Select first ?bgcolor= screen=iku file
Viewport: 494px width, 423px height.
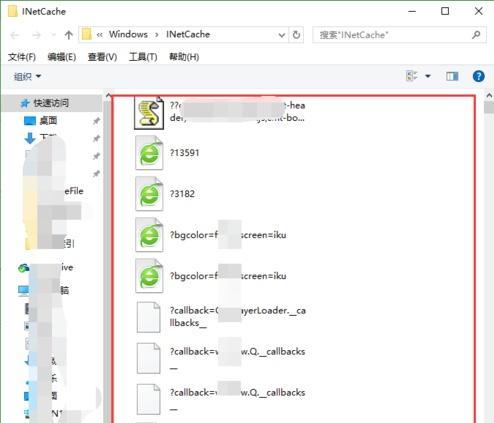(x=228, y=235)
